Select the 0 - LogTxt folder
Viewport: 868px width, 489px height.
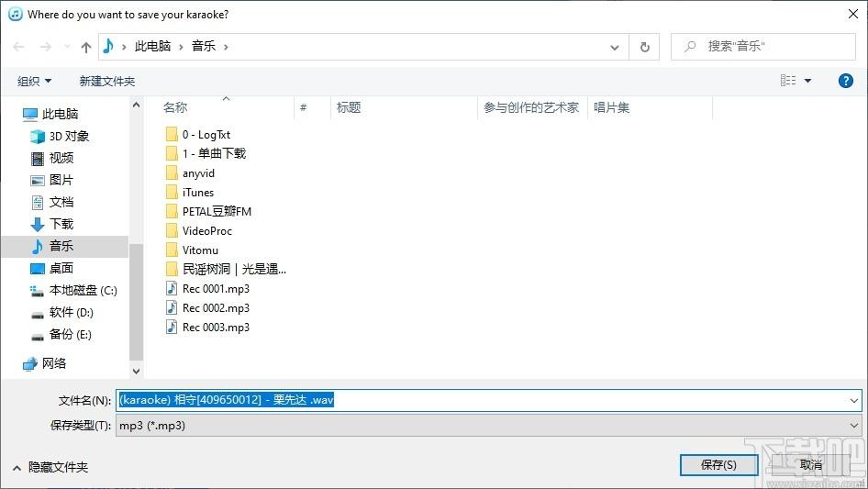click(197, 134)
